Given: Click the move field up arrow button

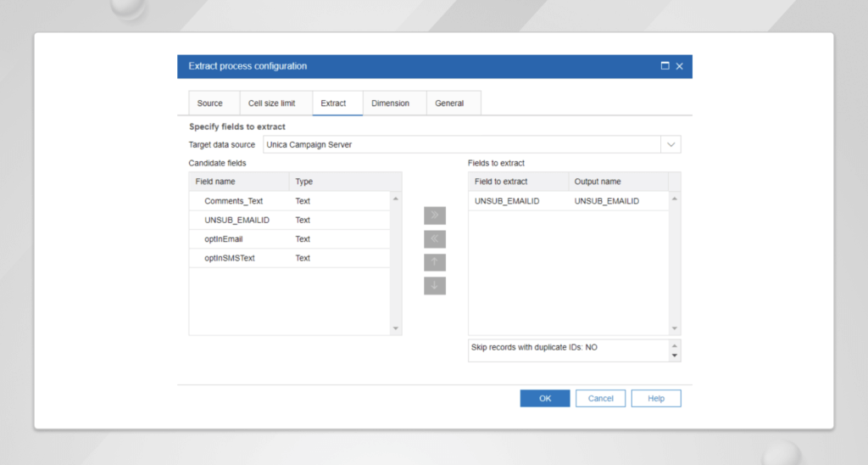Looking at the screenshot, I should coord(434,262).
